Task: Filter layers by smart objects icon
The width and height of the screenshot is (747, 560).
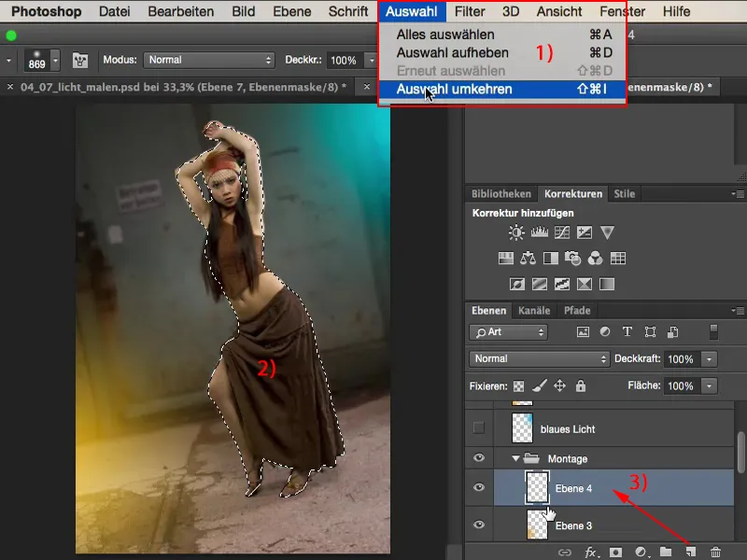Action: click(x=672, y=332)
